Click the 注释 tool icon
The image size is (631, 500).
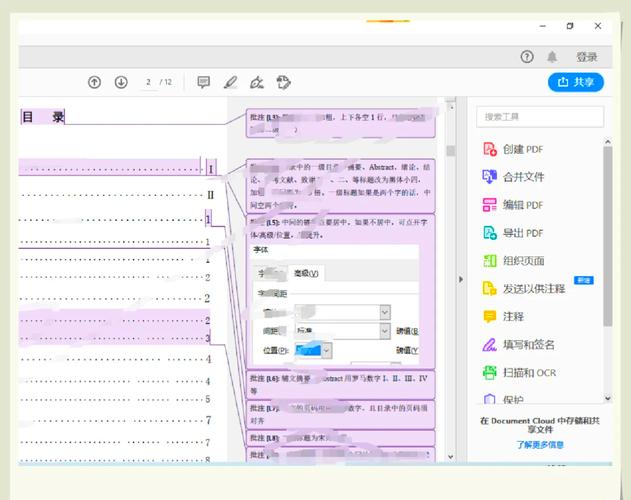click(x=489, y=316)
